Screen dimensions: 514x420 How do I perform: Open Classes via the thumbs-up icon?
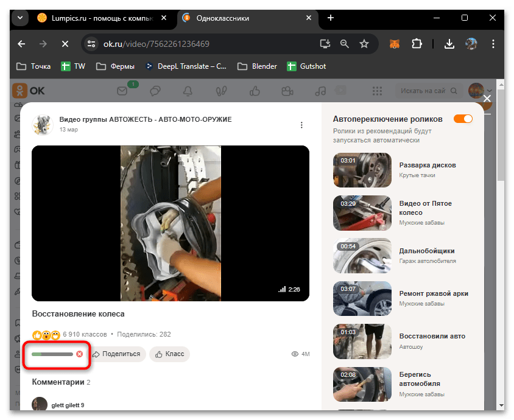tap(255, 90)
